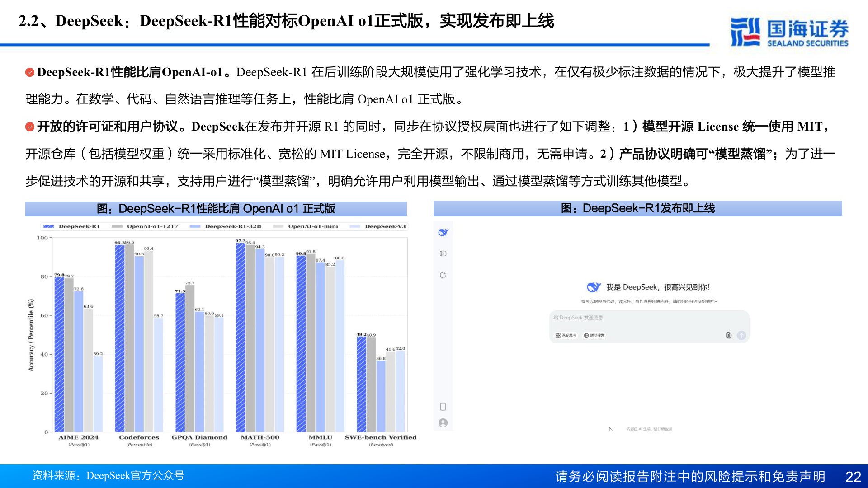Click the send arrow button in chat box
This screenshot has width=868, height=488.
[741, 335]
